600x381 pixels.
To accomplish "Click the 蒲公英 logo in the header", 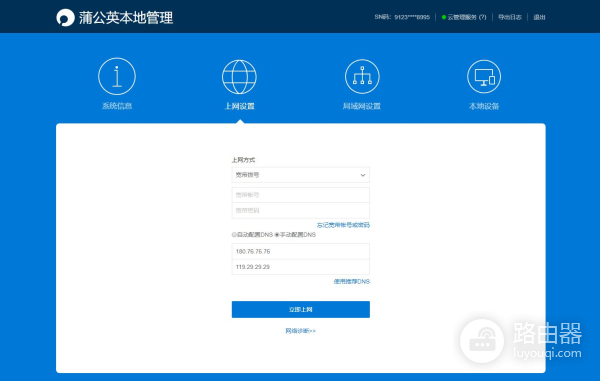I will [x=65, y=18].
